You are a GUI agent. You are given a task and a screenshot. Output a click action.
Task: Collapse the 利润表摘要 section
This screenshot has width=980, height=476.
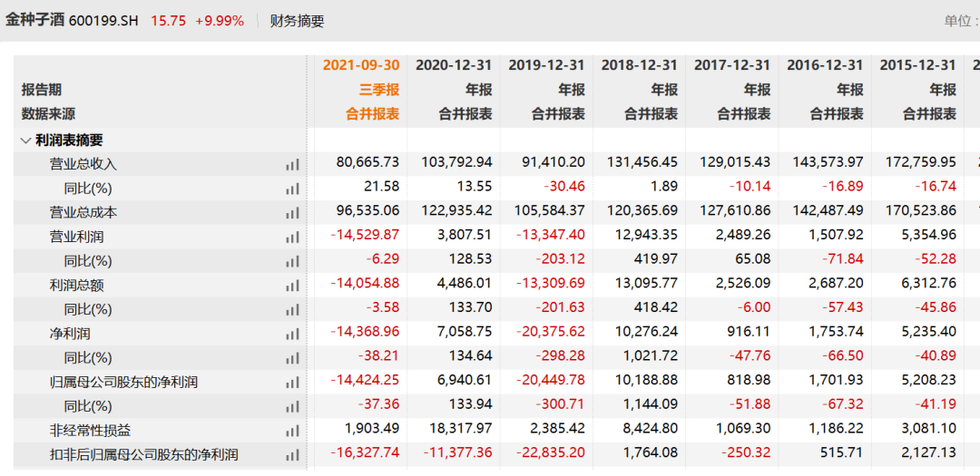click(x=25, y=141)
